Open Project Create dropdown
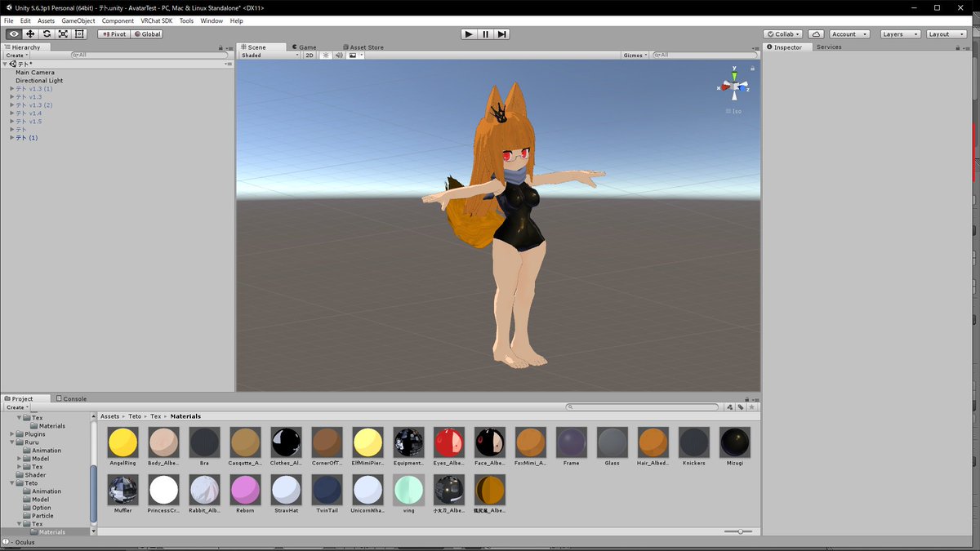This screenshot has width=980, height=551. coord(17,407)
